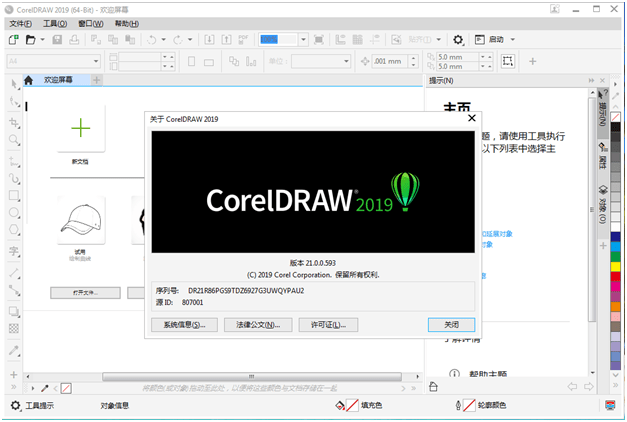Select the Crop tool

pos(14,122)
